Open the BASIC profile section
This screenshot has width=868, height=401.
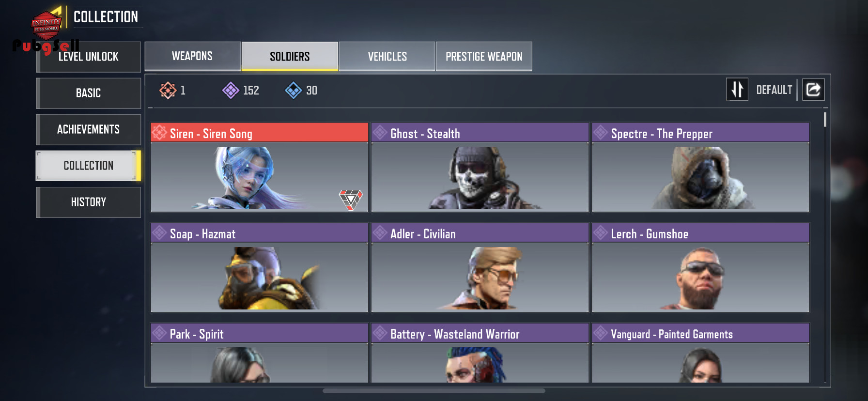pos(88,93)
